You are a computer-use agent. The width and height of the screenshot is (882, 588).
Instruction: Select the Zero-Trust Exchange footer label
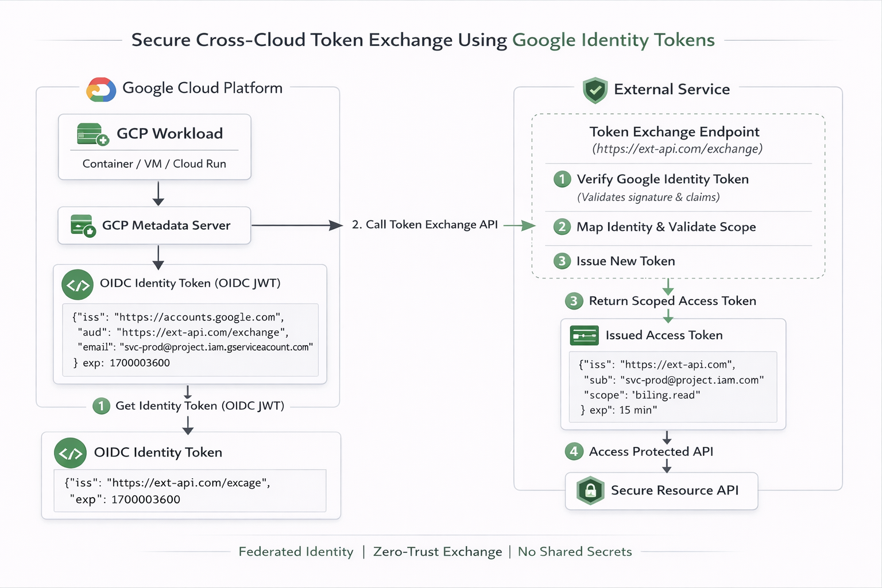(x=438, y=552)
